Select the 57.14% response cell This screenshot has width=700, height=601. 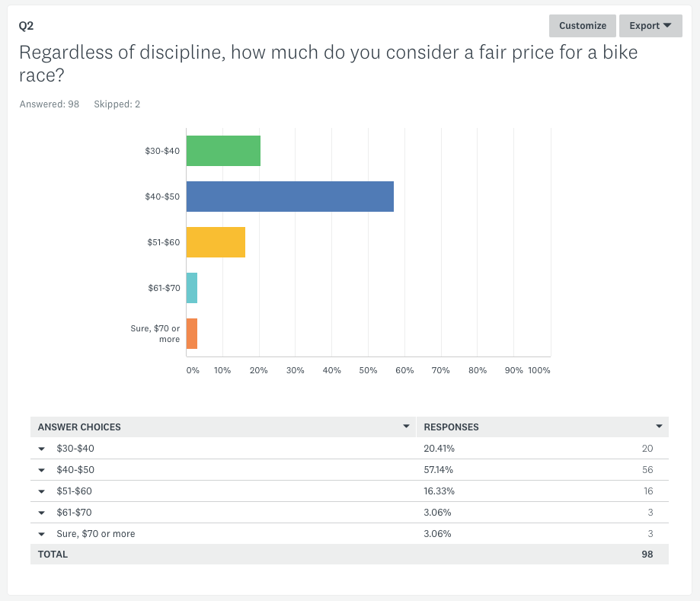tap(439, 470)
